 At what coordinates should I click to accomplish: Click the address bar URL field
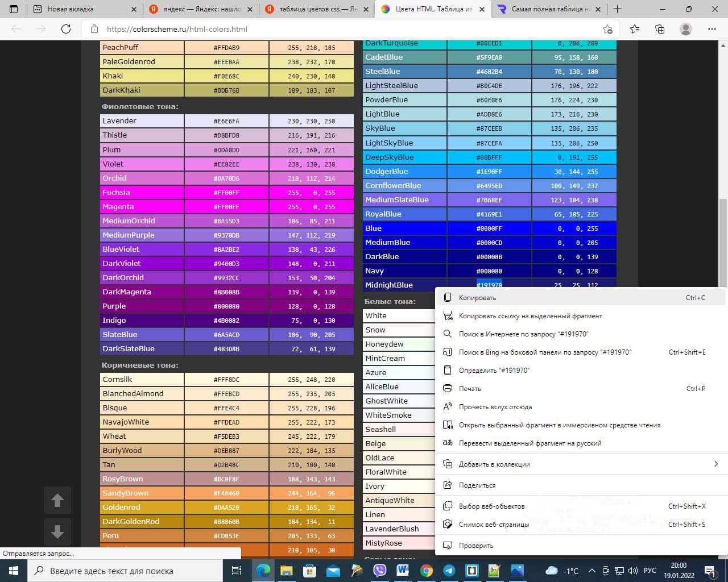(x=341, y=29)
